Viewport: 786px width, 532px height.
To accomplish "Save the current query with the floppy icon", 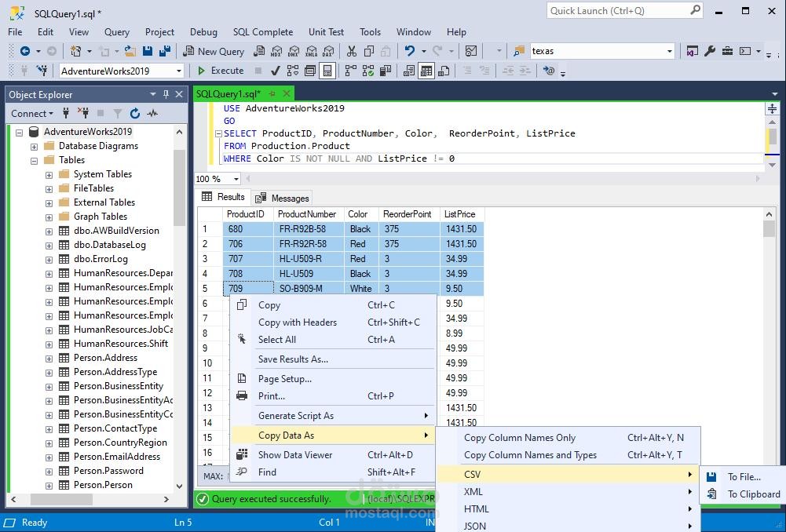I will tap(148, 51).
